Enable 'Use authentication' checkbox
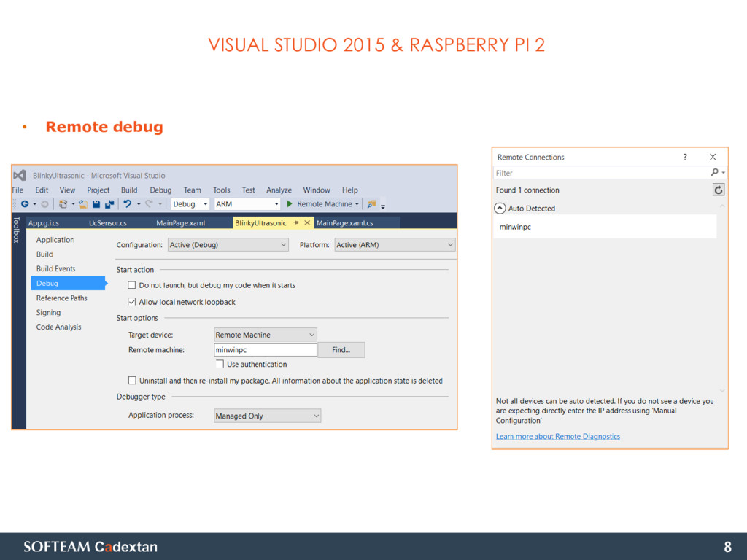 point(220,364)
